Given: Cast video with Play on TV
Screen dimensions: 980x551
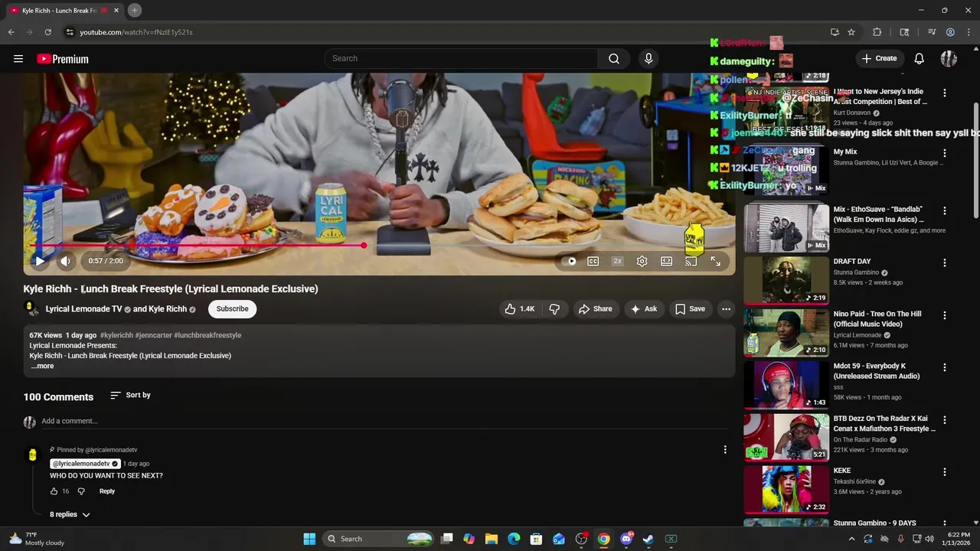Looking at the screenshot, I should coord(691,261).
